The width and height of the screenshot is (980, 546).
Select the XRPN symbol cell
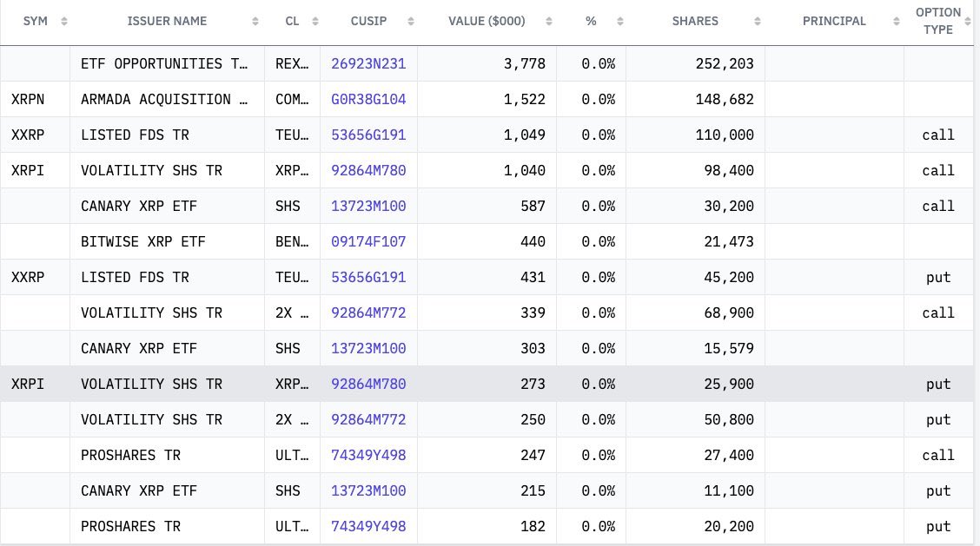point(28,99)
